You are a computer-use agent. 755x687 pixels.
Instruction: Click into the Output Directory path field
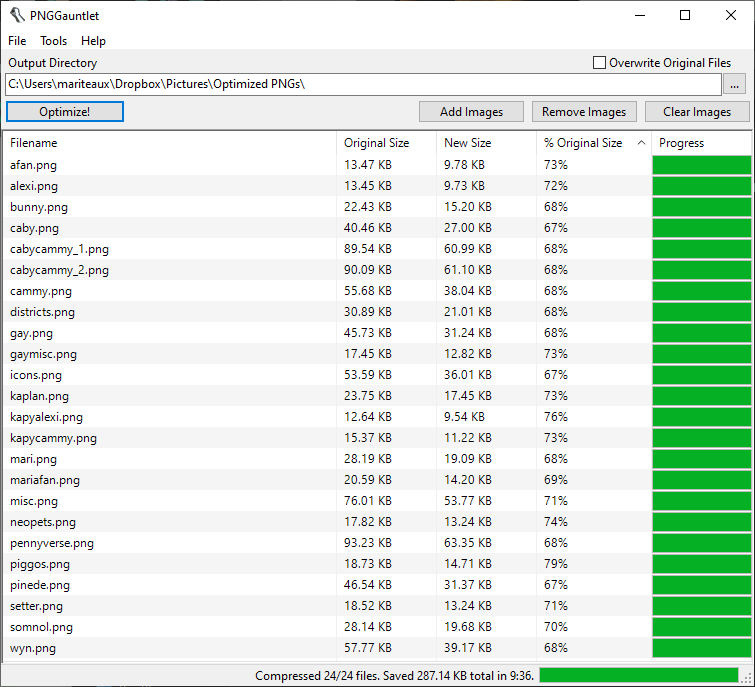pyautogui.click(x=360, y=85)
